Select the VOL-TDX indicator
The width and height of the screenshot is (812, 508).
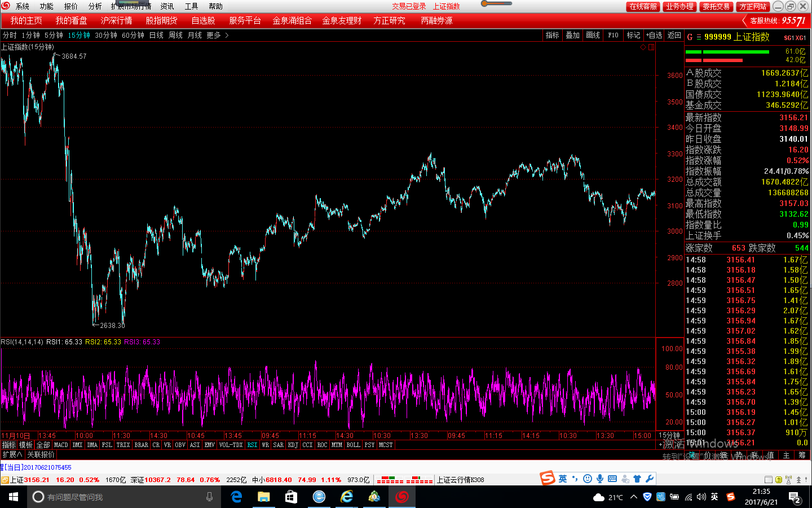pos(231,445)
